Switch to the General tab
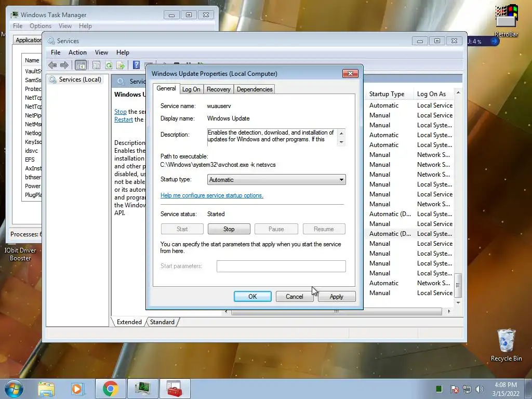532x399 pixels. pyautogui.click(x=166, y=88)
